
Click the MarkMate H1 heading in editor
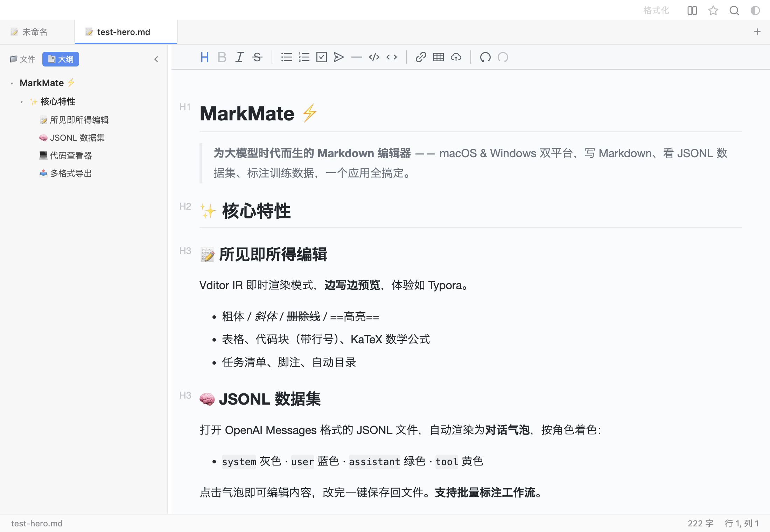258,113
